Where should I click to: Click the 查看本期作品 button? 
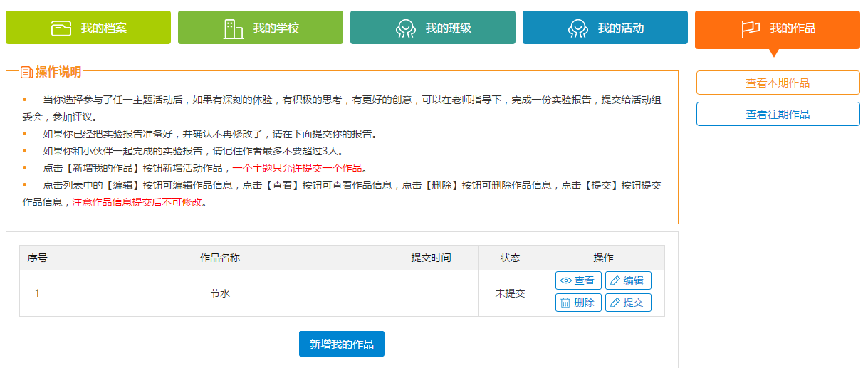pos(778,83)
